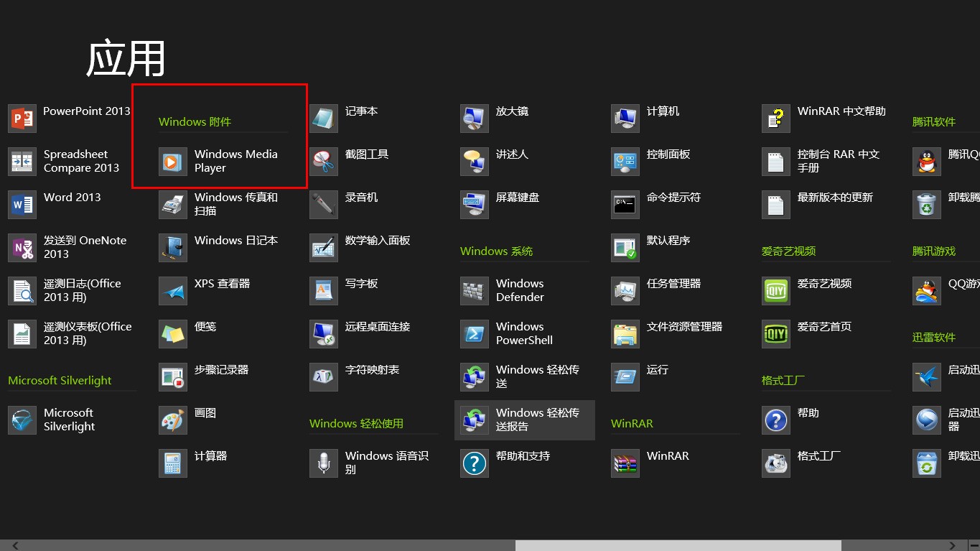Open 遥测日志(Office 2013 用) icon
The image size is (980, 551).
click(x=22, y=291)
